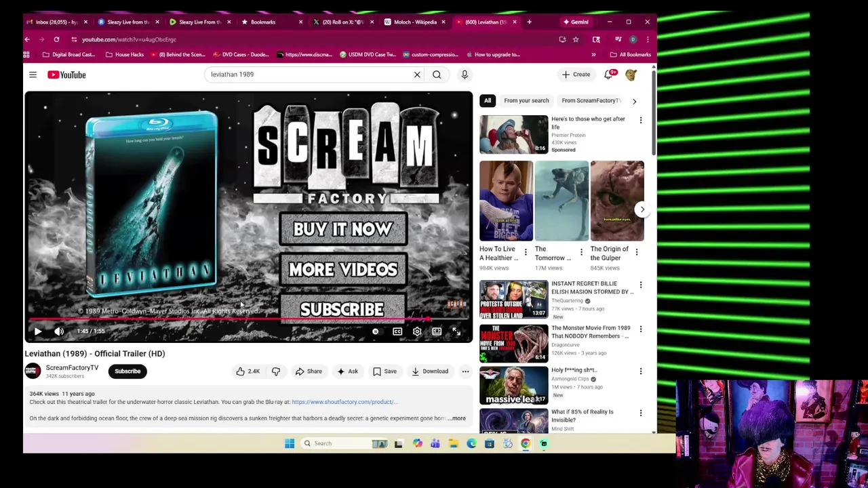Click Teams icon in taskbar
868x488 pixels.
pos(435,443)
